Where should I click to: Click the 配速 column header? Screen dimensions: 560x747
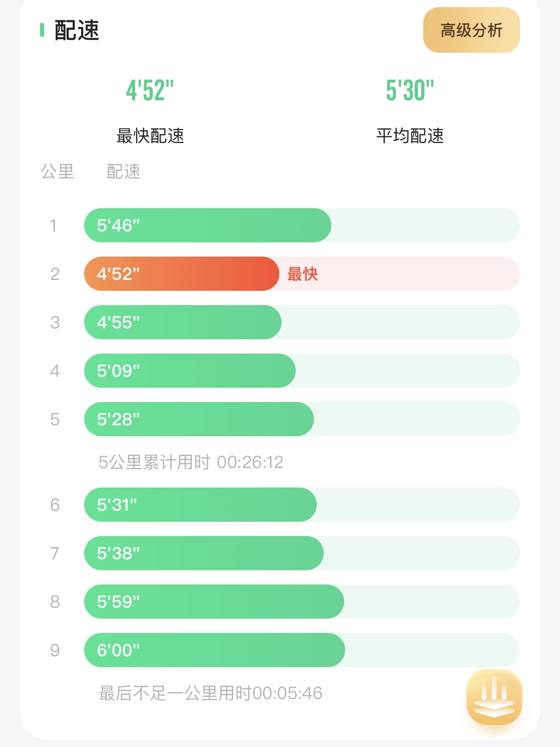123,172
